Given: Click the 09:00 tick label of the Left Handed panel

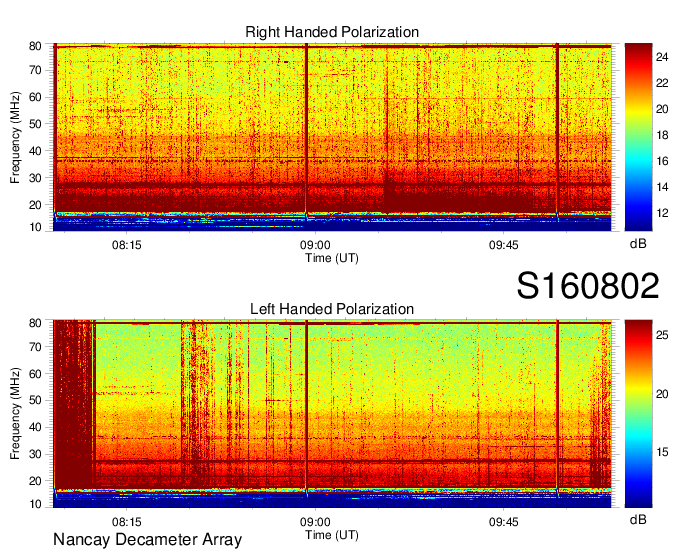Looking at the screenshot, I should click(x=315, y=522).
